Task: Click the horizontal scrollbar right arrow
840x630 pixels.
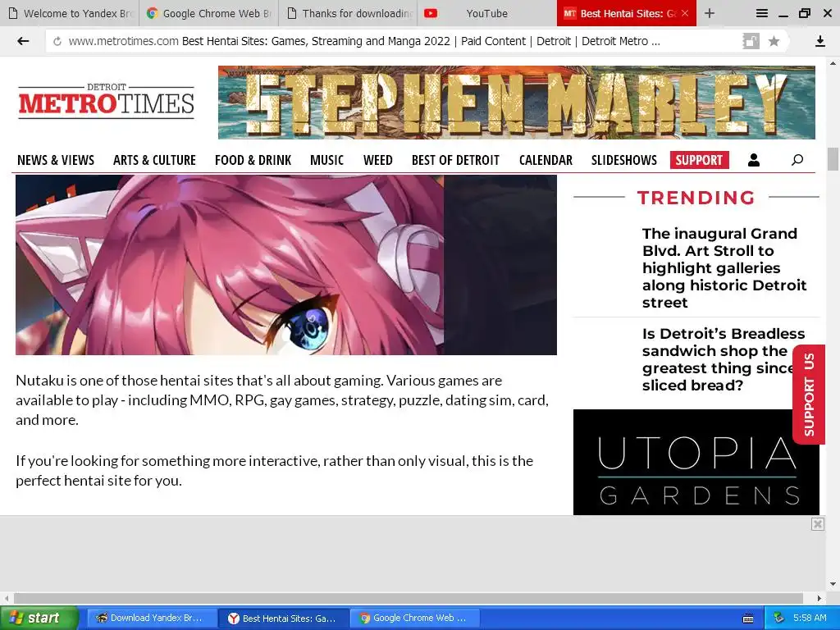Action: (x=819, y=598)
